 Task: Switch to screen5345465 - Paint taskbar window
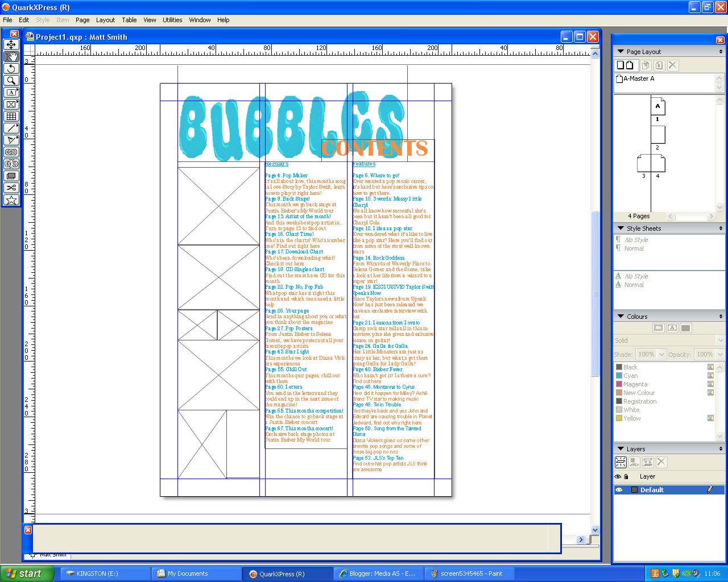tap(469, 573)
